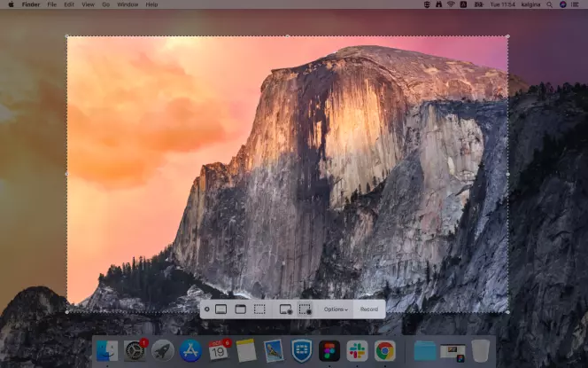Open the View menu
Image resolution: width=588 pixels, height=368 pixels.
click(x=89, y=4)
